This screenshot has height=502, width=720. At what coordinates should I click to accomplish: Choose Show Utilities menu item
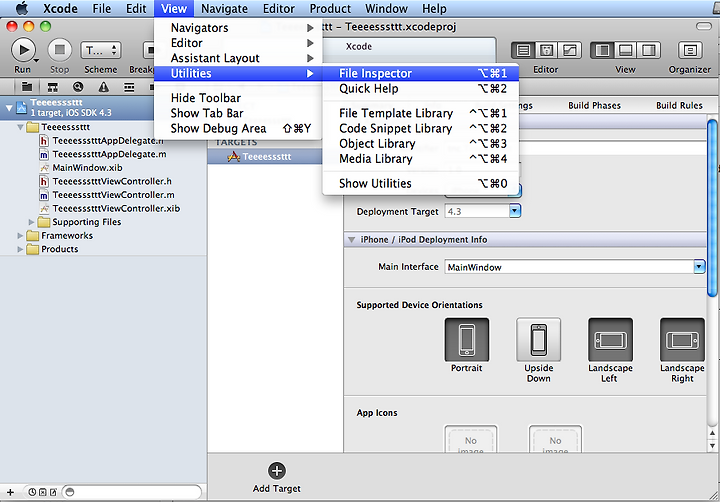pos(421,183)
